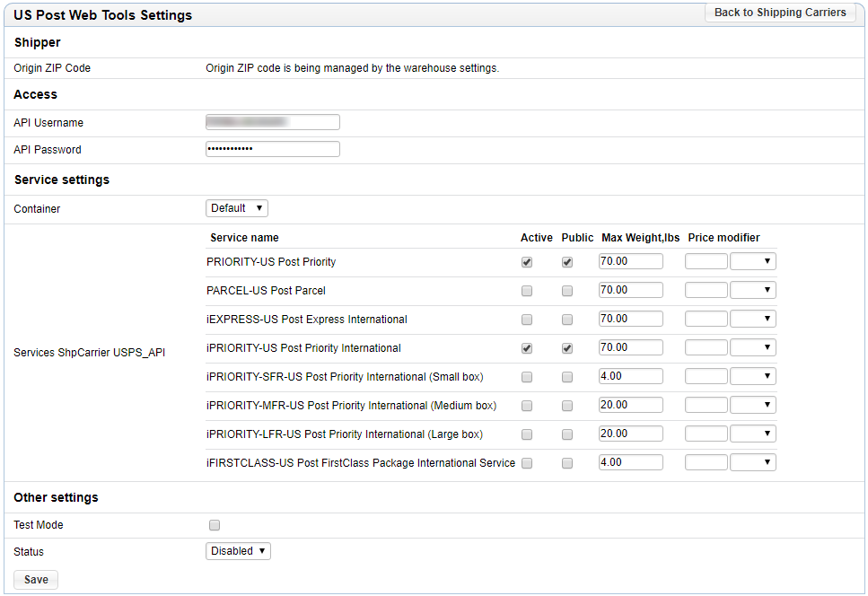
Task: Open price modifier type dropdown for iPRIORITY-SFR
Action: [753, 376]
